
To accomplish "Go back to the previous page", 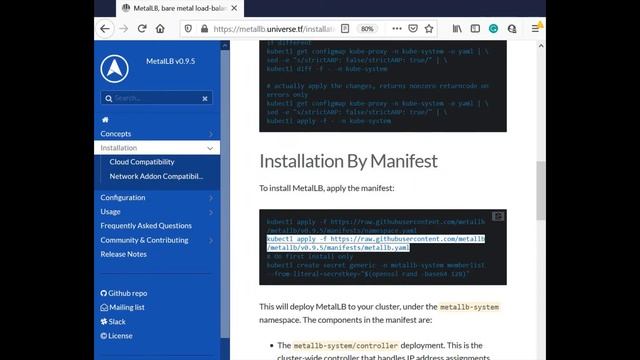I will [105, 29].
